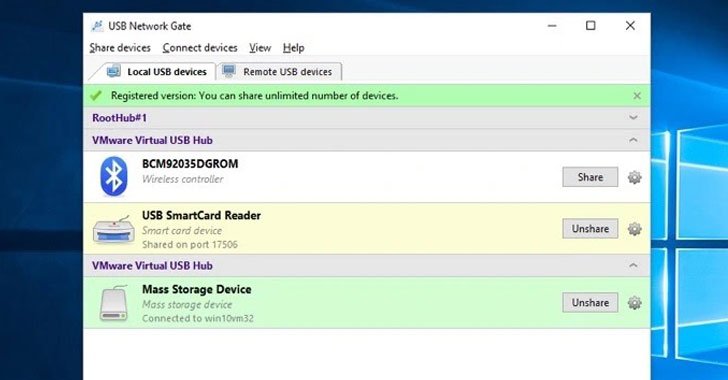This screenshot has width=728, height=380.
Task: Open settings gear for BCM92035DGROM
Action: pos(634,177)
